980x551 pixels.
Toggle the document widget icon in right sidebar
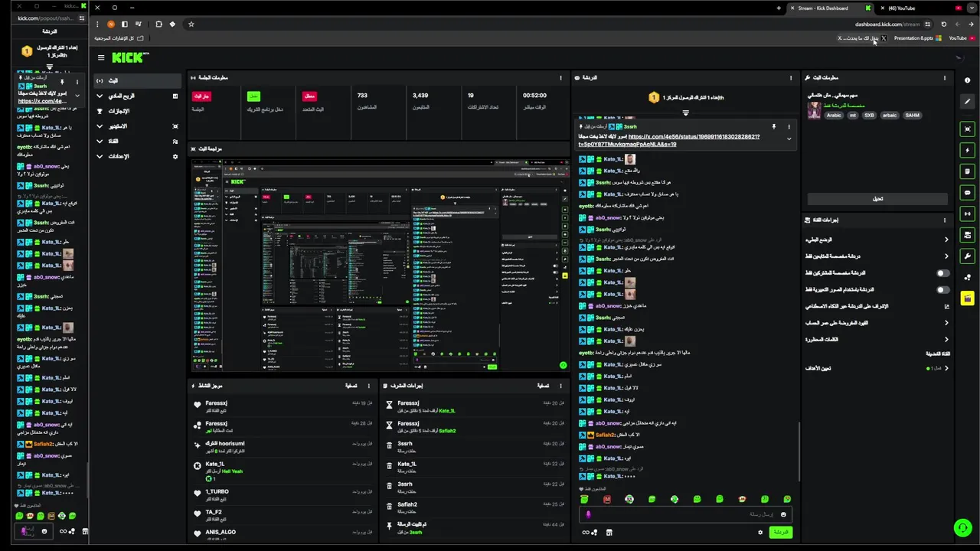coord(968,171)
